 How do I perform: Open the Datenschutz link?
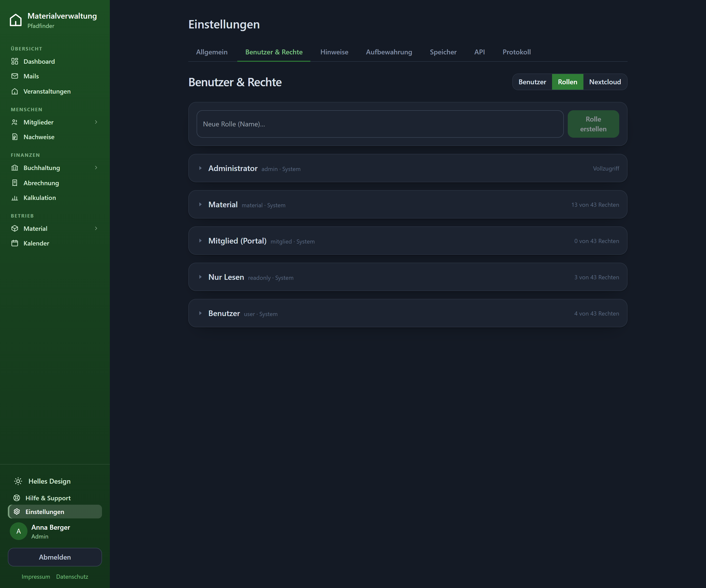[x=72, y=576]
